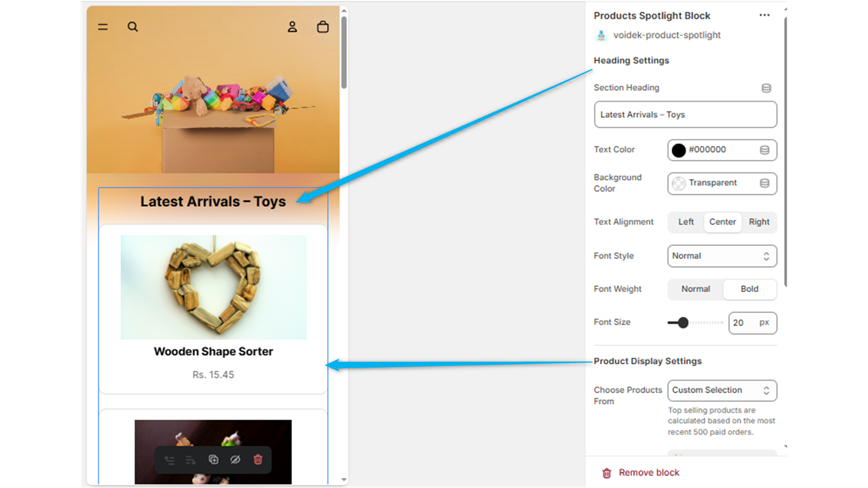Image resolution: width=868 pixels, height=488 pixels.
Task: Open the shopping bag cart icon
Action: coord(323,27)
